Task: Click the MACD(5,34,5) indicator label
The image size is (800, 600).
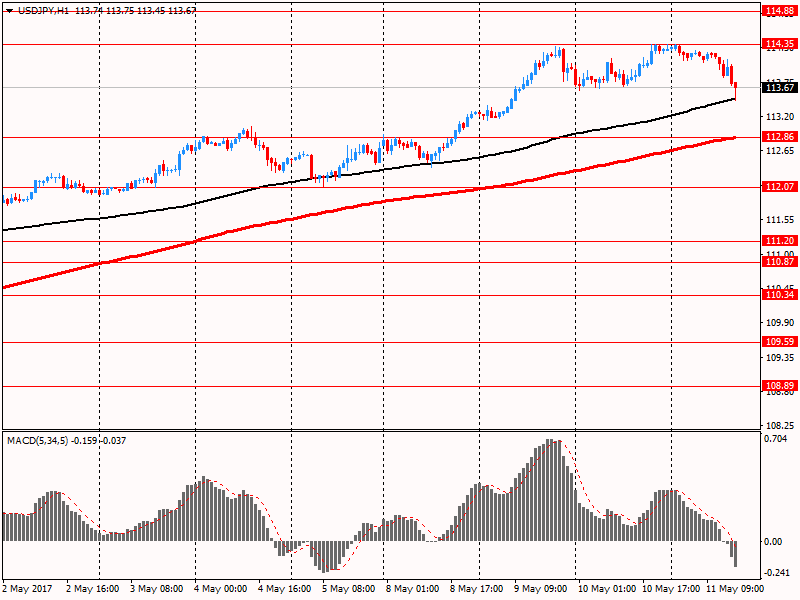Action: coord(37,440)
